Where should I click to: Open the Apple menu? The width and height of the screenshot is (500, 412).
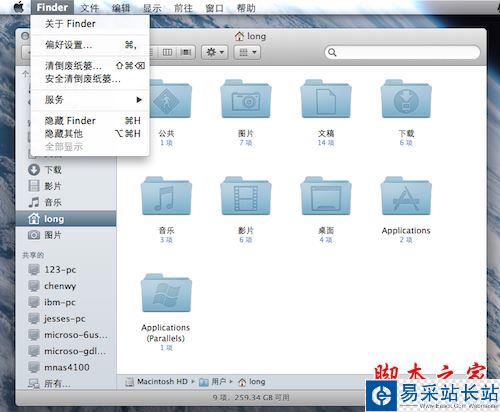[x=19, y=7]
